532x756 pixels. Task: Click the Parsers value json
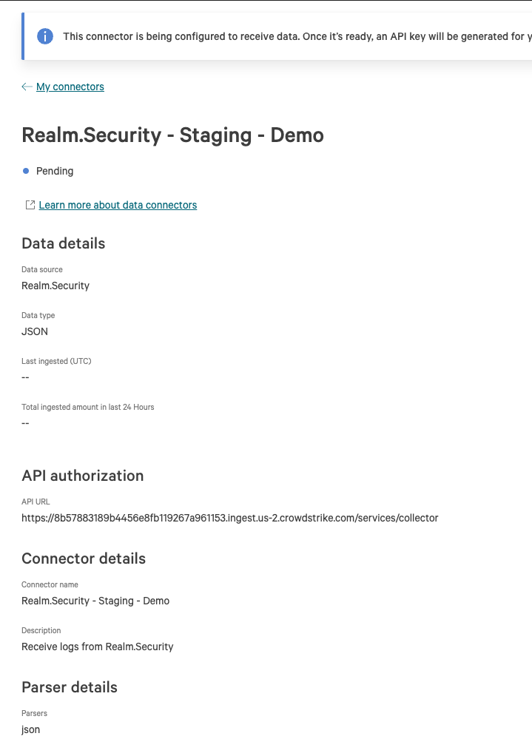click(x=31, y=729)
